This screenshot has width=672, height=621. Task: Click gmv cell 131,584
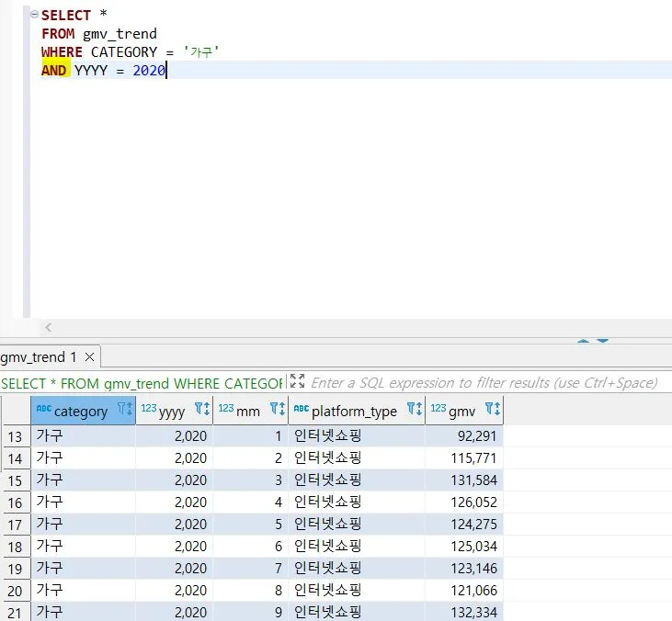tap(464, 480)
